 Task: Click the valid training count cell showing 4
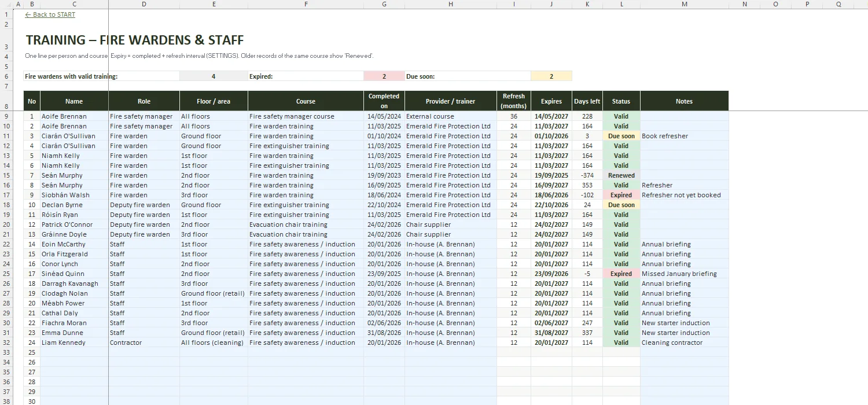(214, 76)
